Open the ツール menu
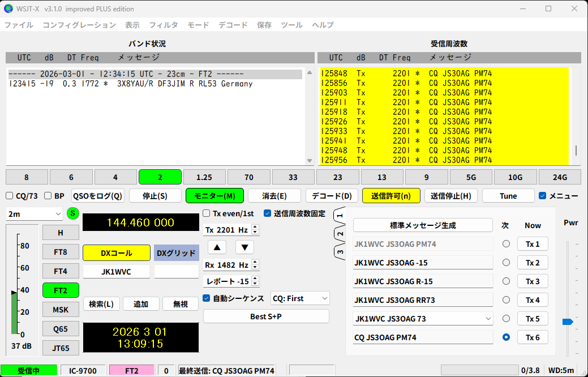The image size is (588, 377). 291,25
